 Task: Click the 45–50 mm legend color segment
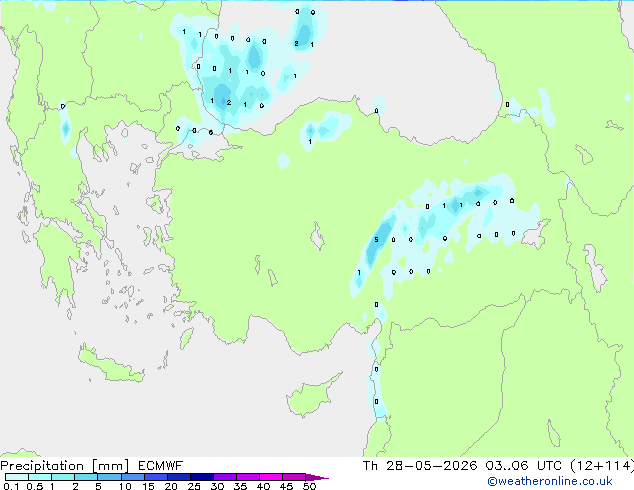pos(294,477)
